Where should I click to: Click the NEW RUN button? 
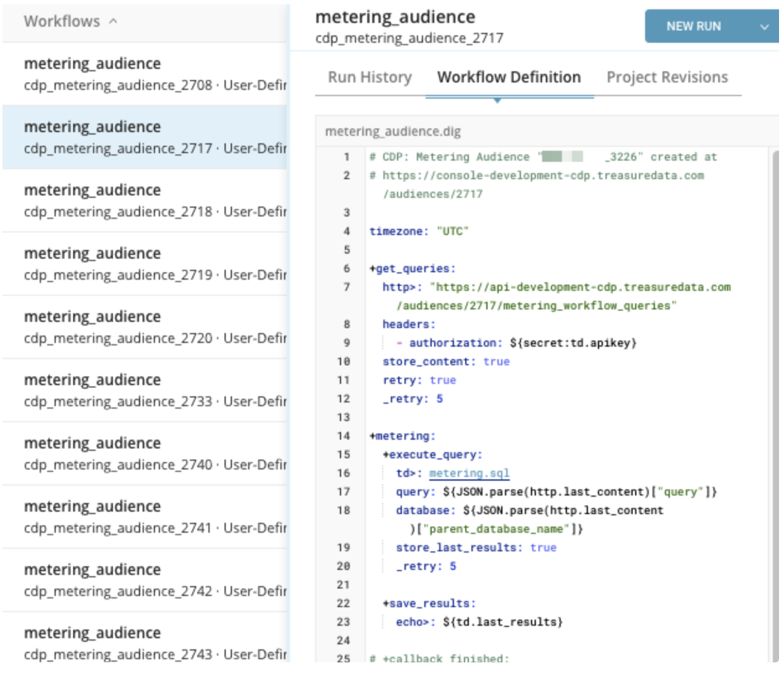(x=693, y=27)
